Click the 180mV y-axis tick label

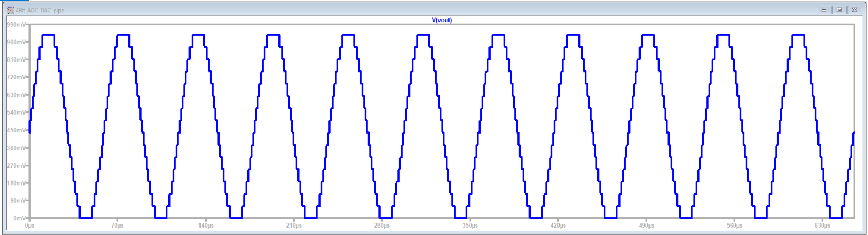click(15, 183)
